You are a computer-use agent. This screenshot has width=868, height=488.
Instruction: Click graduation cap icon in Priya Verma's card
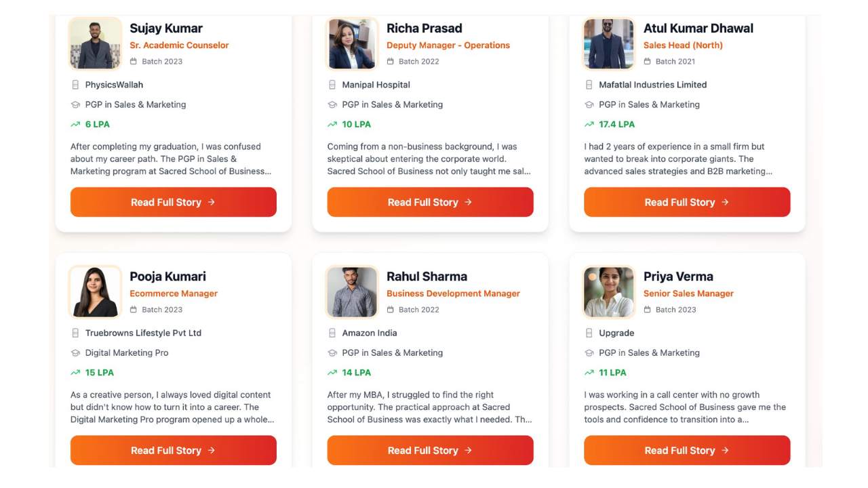click(x=589, y=352)
